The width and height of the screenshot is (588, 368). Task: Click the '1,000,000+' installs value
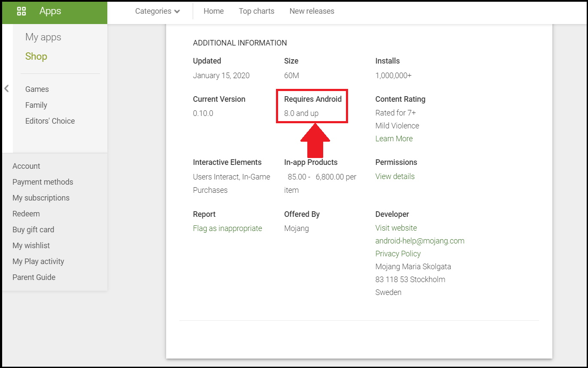[x=393, y=76]
